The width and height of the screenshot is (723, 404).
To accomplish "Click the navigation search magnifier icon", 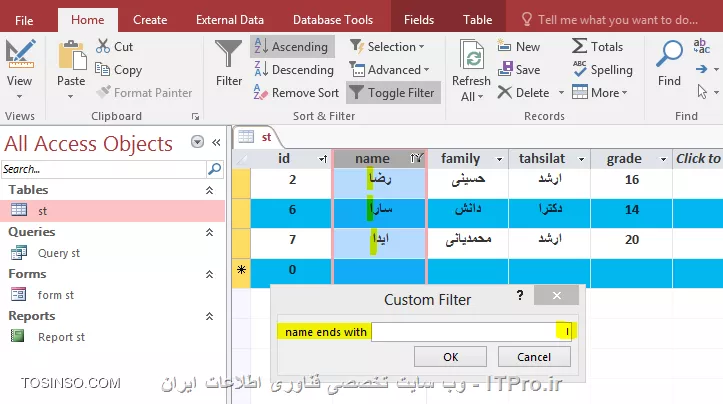I will [x=214, y=169].
